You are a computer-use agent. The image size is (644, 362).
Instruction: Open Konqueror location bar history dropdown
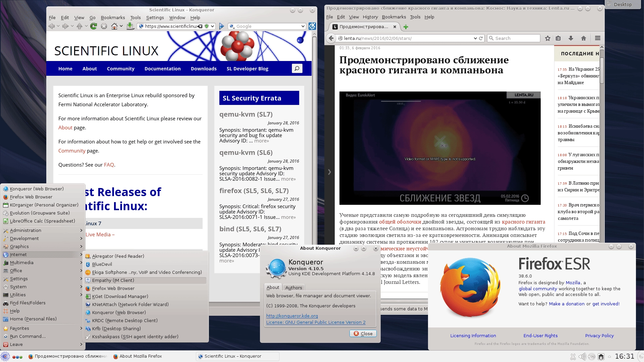[x=212, y=26]
